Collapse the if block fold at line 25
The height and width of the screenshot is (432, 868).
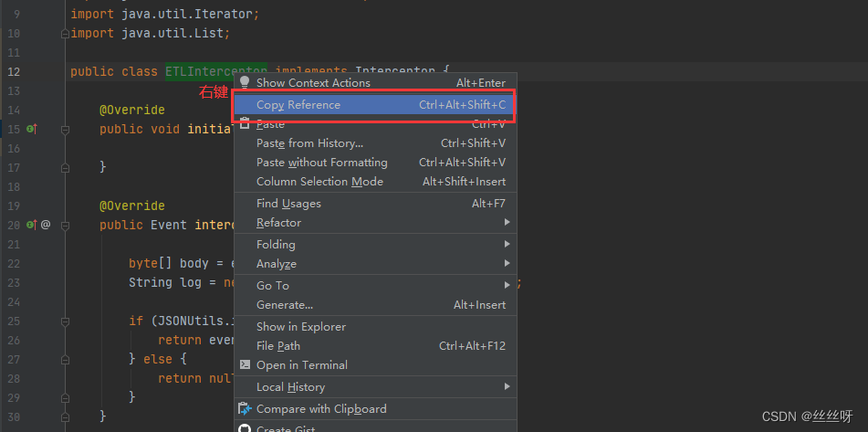[66, 321]
